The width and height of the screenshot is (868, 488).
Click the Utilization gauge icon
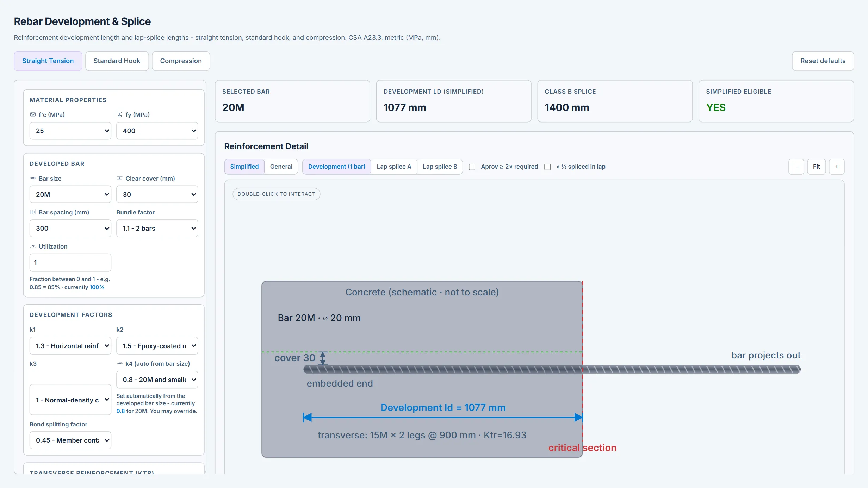point(33,246)
